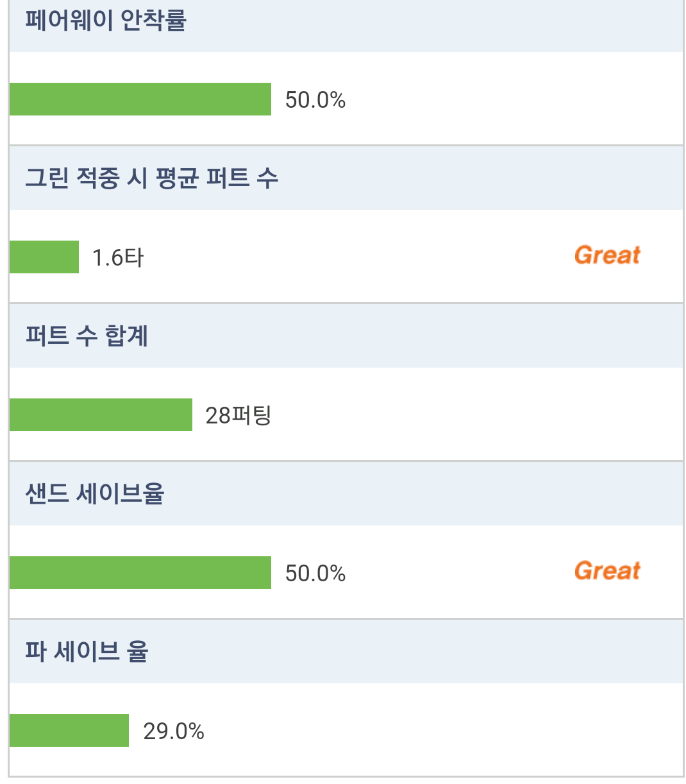Click the short green bar next to 1.6타

click(44, 257)
